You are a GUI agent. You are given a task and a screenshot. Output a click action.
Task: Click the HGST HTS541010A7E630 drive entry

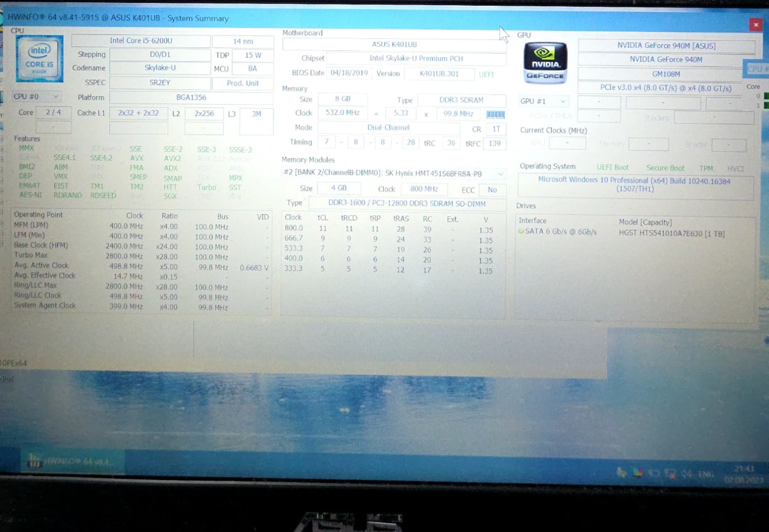pos(671,234)
